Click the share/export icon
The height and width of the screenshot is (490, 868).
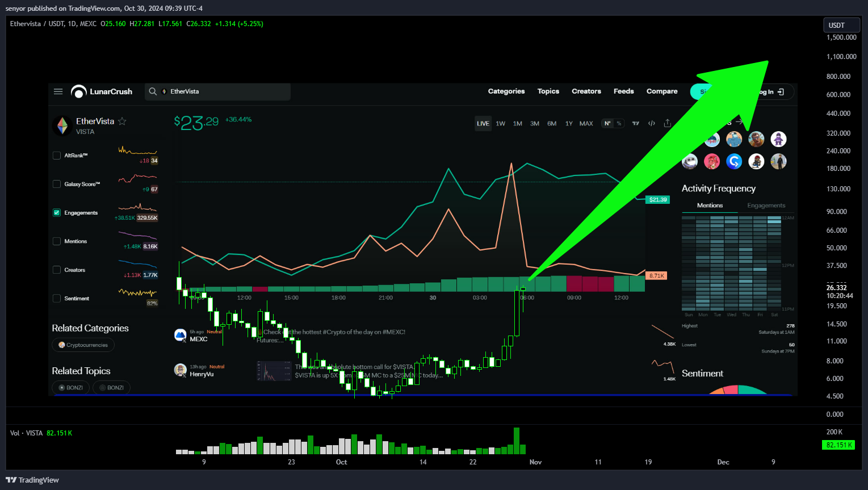(668, 123)
